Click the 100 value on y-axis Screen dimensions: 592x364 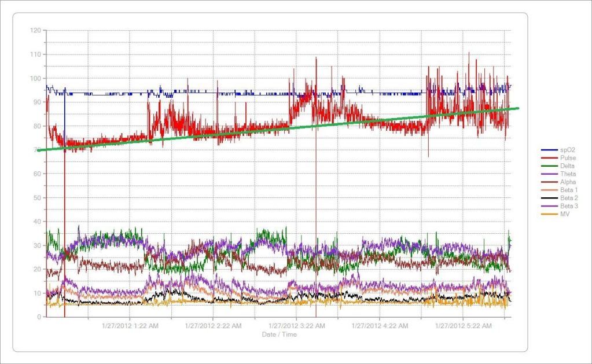35,78
